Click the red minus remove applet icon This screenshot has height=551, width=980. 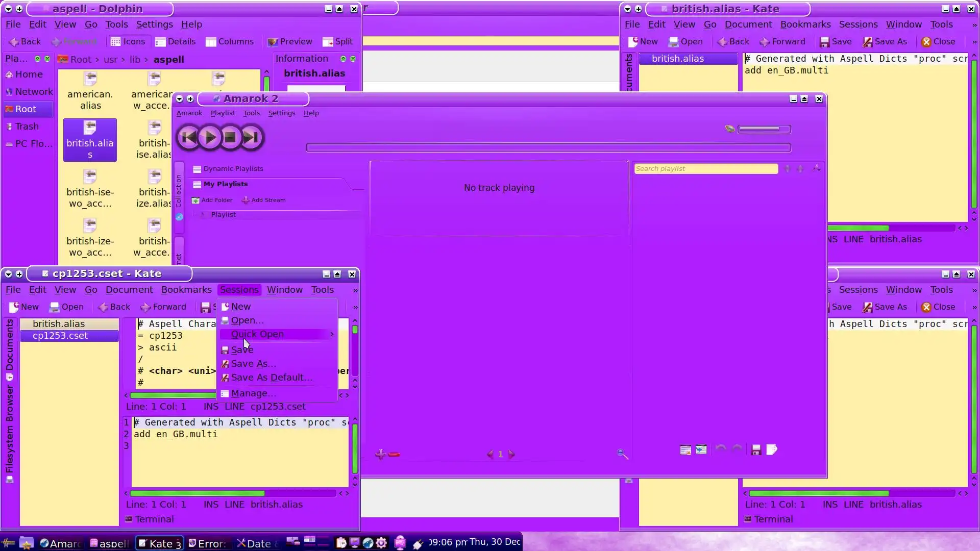[394, 454]
